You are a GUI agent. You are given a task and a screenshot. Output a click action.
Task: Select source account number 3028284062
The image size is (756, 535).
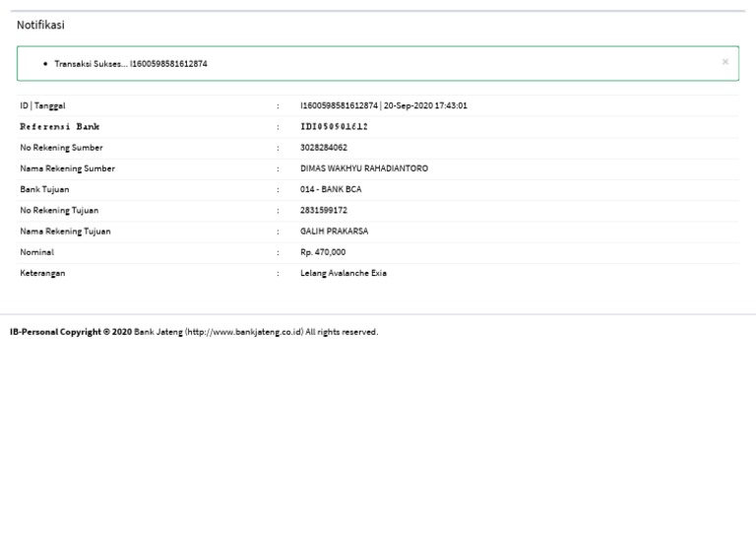click(324, 148)
